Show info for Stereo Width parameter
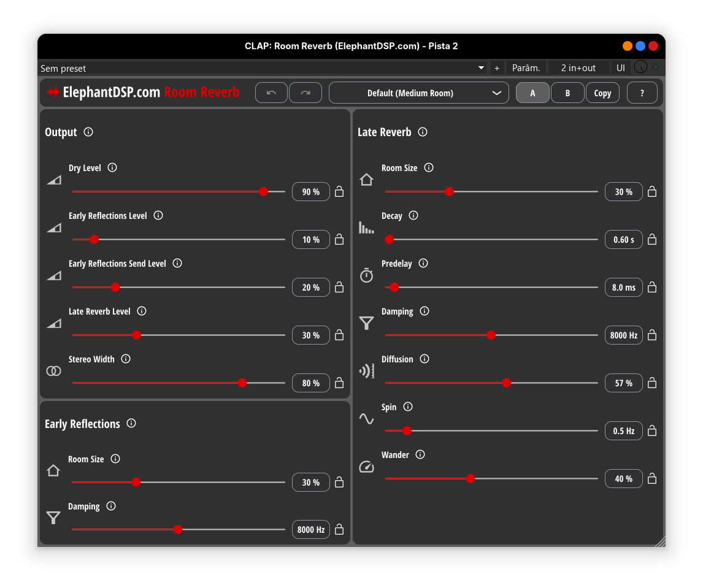The width and height of the screenshot is (703, 588). coord(126,359)
